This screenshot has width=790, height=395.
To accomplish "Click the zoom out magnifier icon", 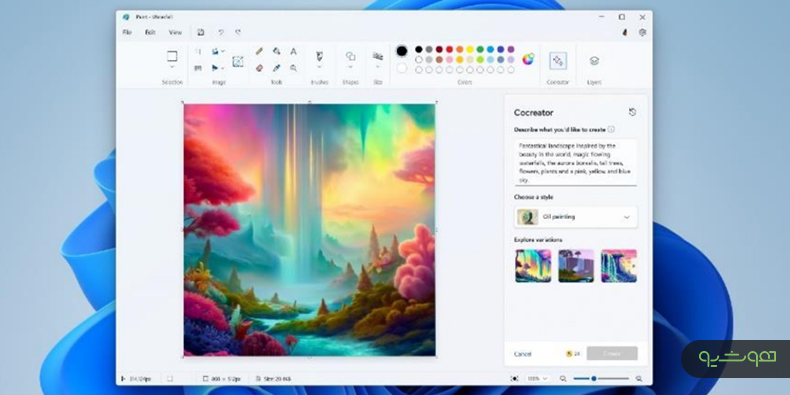I will 563,378.
